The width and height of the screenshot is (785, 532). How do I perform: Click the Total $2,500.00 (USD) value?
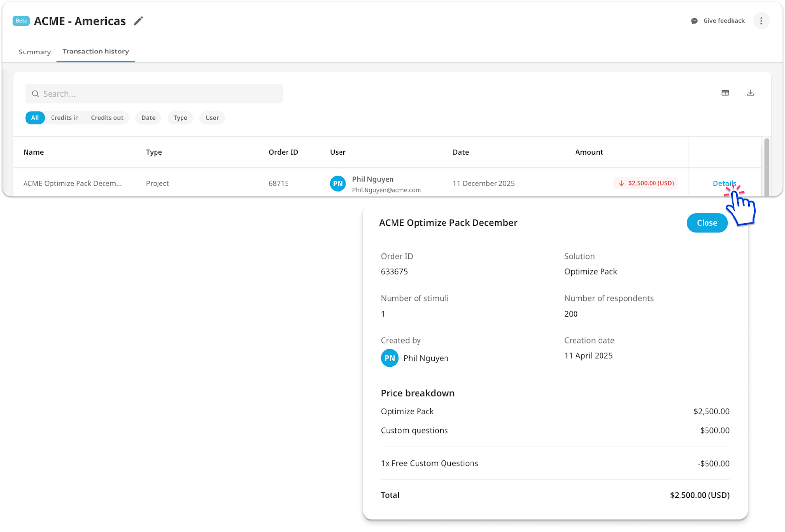(x=700, y=495)
